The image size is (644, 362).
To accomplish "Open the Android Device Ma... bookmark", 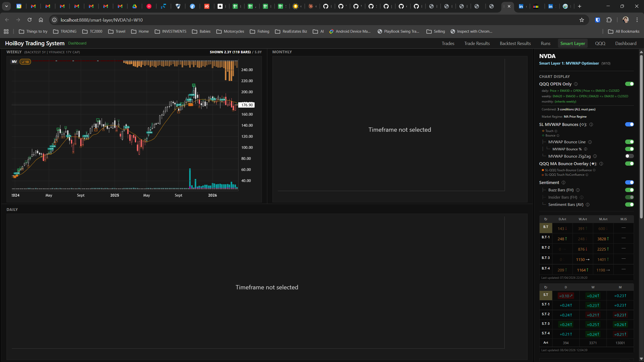I will pos(350,31).
